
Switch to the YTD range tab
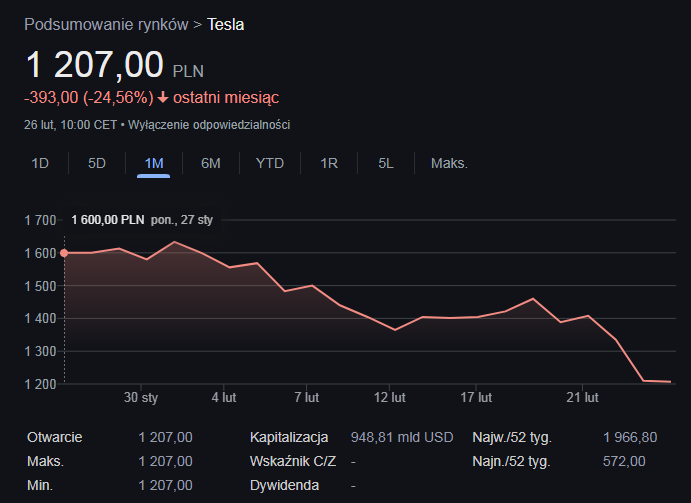pos(270,163)
